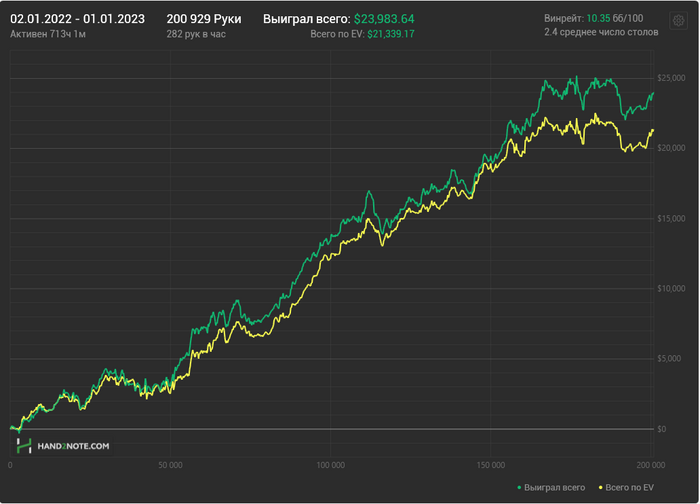Toggle the 'Выиграл всего' legend series

click(551, 487)
